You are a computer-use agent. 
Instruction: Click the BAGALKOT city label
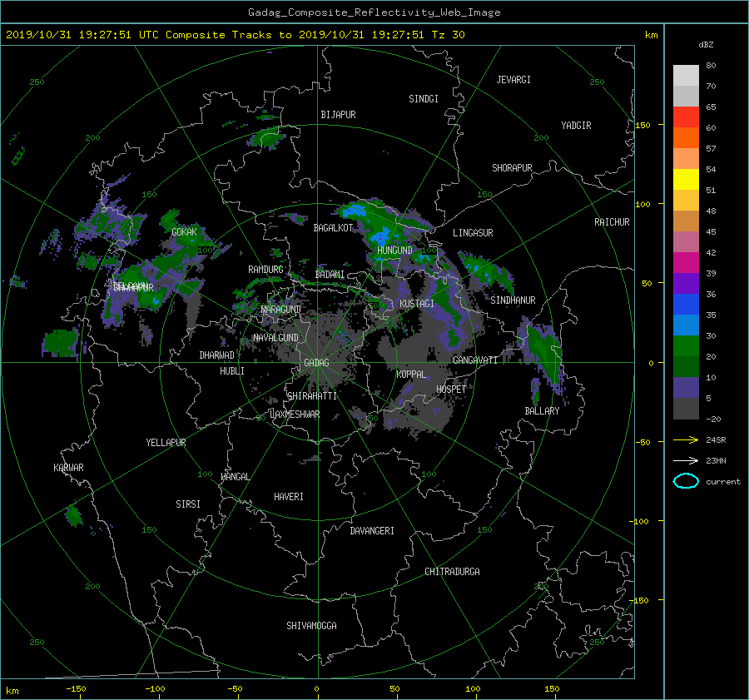point(333,228)
